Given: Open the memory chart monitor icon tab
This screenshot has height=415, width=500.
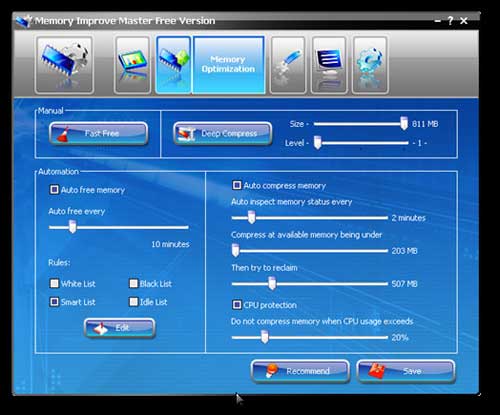Looking at the screenshot, I should 132,65.
